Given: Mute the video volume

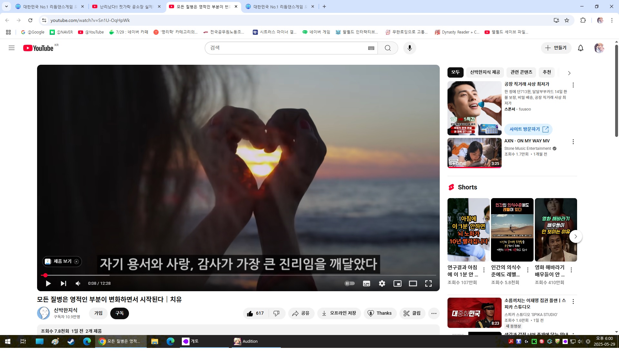Looking at the screenshot, I should pos(78,283).
